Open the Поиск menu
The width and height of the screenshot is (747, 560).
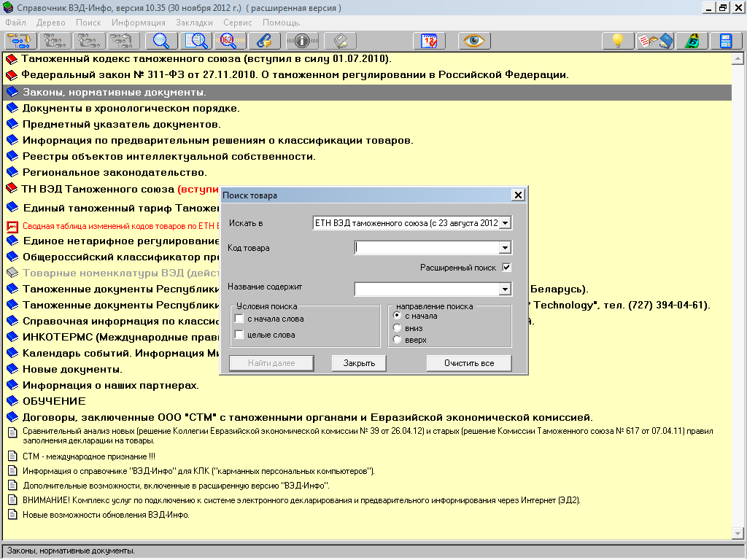click(88, 23)
